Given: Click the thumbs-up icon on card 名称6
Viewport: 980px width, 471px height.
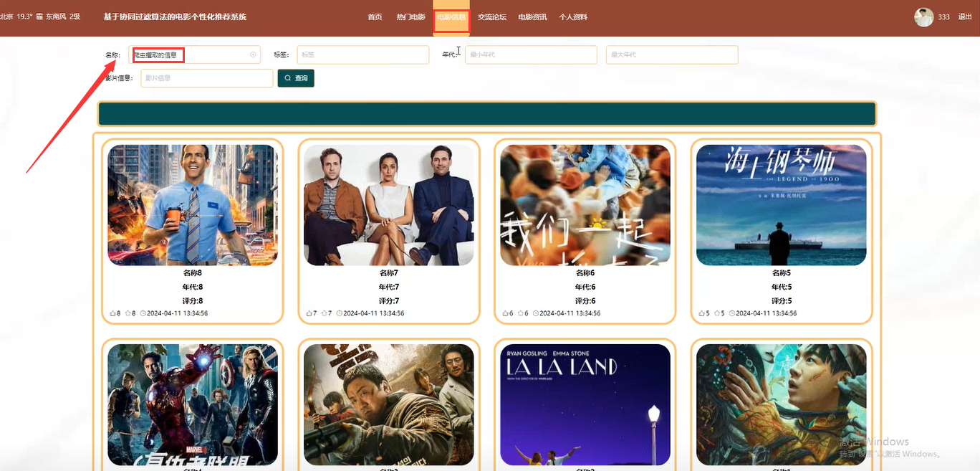Looking at the screenshot, I should point(505,313).
